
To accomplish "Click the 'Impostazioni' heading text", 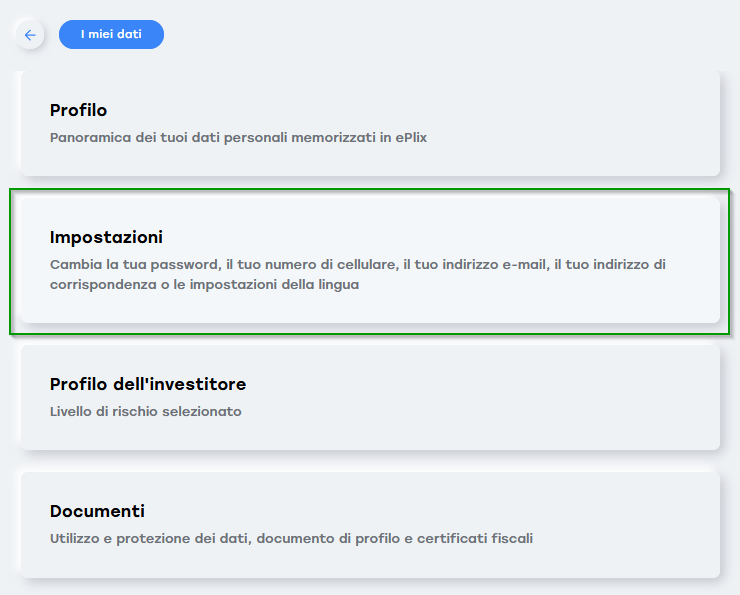I will tap(106, 237).
